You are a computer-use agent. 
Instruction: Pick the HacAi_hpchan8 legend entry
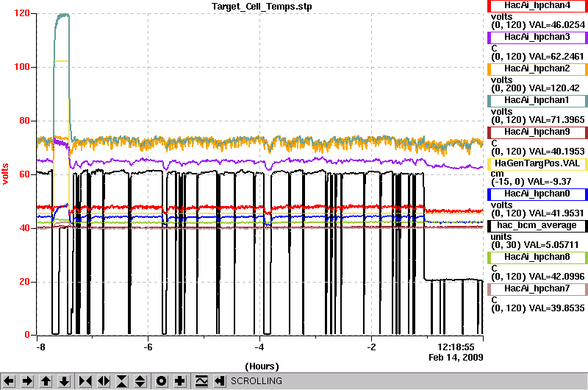[x=537, y=257]
